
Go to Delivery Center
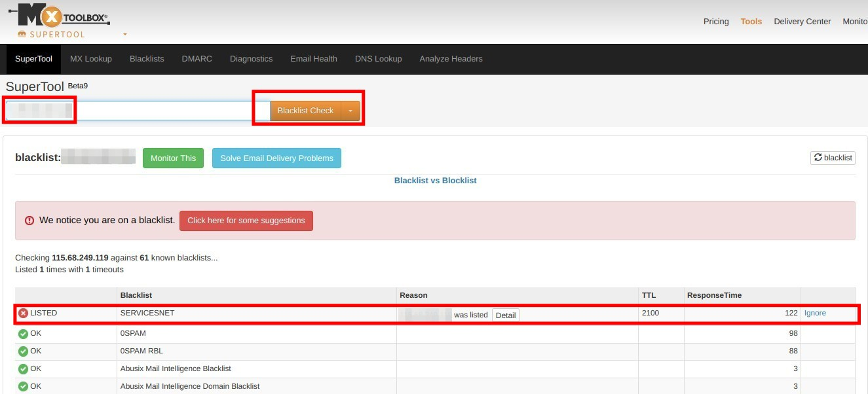(802, 22)
